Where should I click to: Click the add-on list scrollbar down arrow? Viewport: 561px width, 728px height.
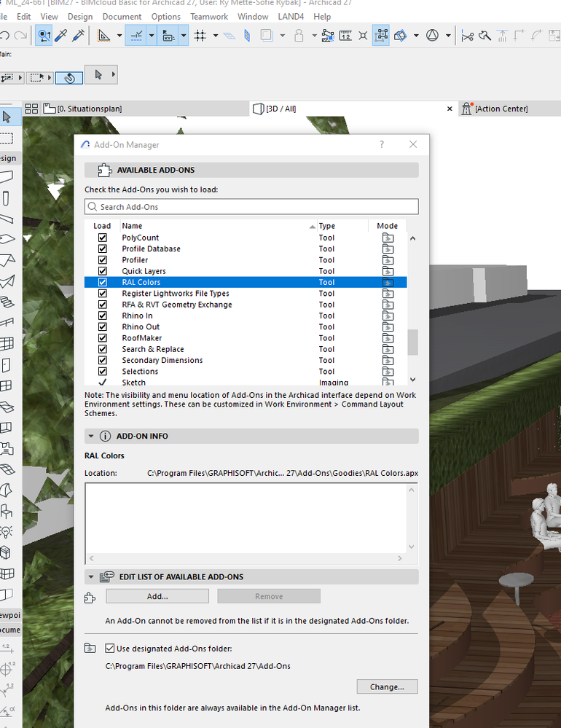(x=412, y=380)
